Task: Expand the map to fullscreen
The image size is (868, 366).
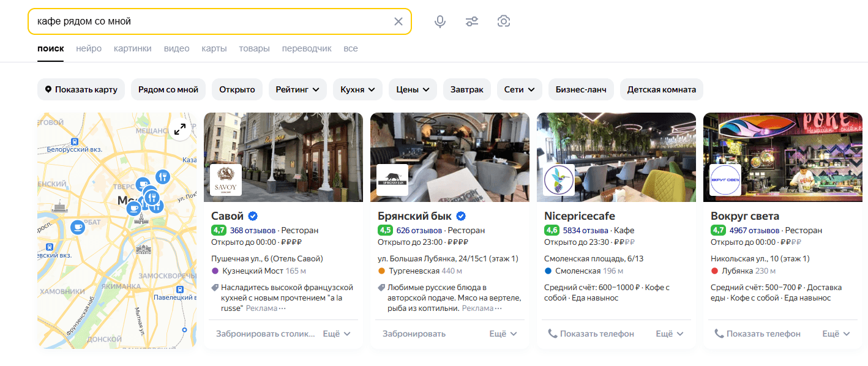Action: tap(180, 129)
